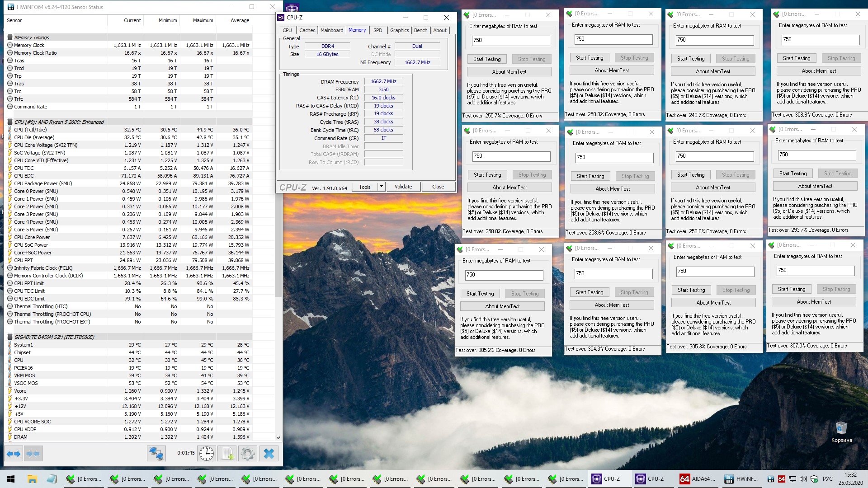Click the clock reset timer icon
Viewport: 868px width, 488px height.
click(207, 453)
